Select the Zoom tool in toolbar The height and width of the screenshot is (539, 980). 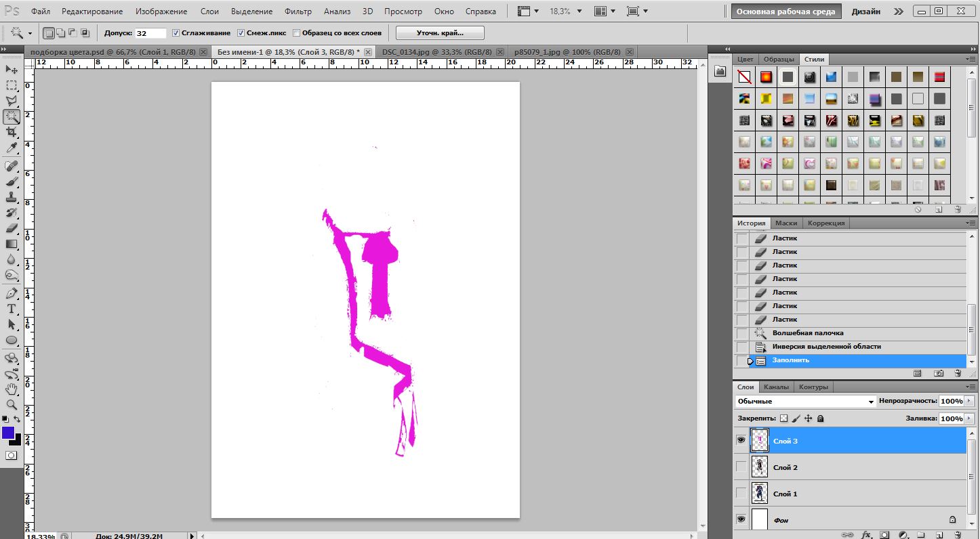pyautogui.click(x=12, y=404)
